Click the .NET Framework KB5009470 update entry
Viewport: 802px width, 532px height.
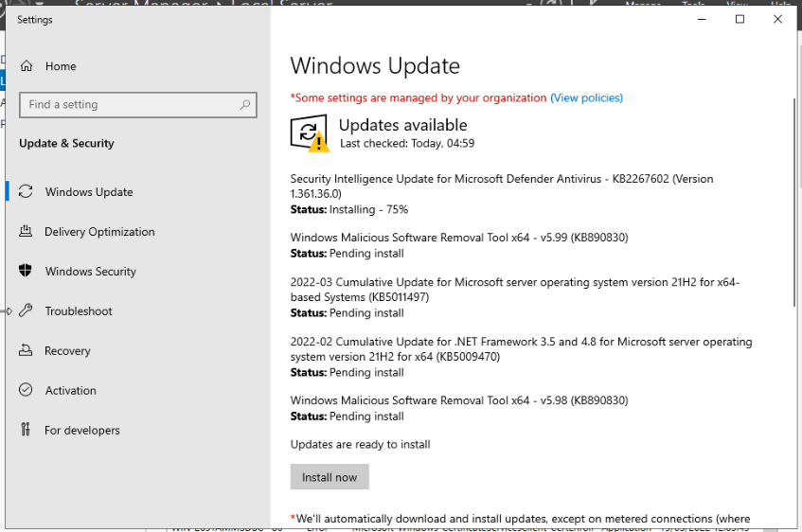521,349
